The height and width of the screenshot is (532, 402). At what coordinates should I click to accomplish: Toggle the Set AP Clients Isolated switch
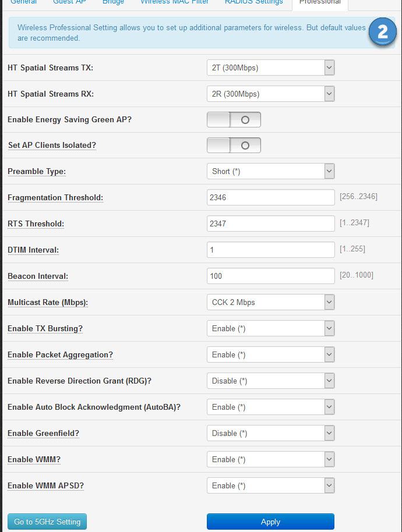[x=234, y=146]
